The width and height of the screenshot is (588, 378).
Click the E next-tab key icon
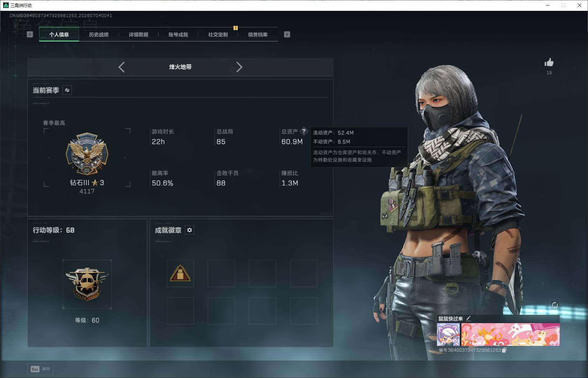click(x=287, y=34)
